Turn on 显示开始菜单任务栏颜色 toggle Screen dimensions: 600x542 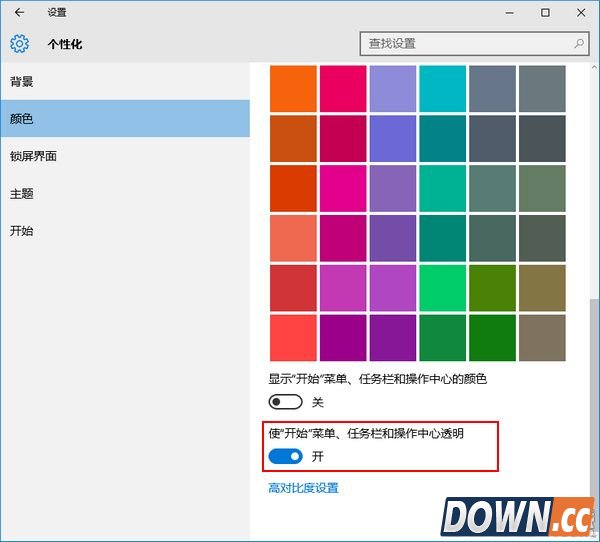point(285,402)
